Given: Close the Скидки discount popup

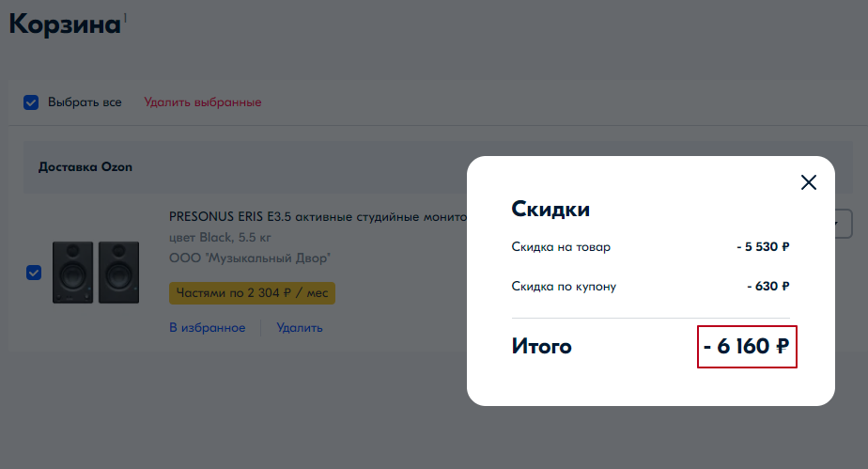Looking at the screenshot, I should click(x=808, y=182).
